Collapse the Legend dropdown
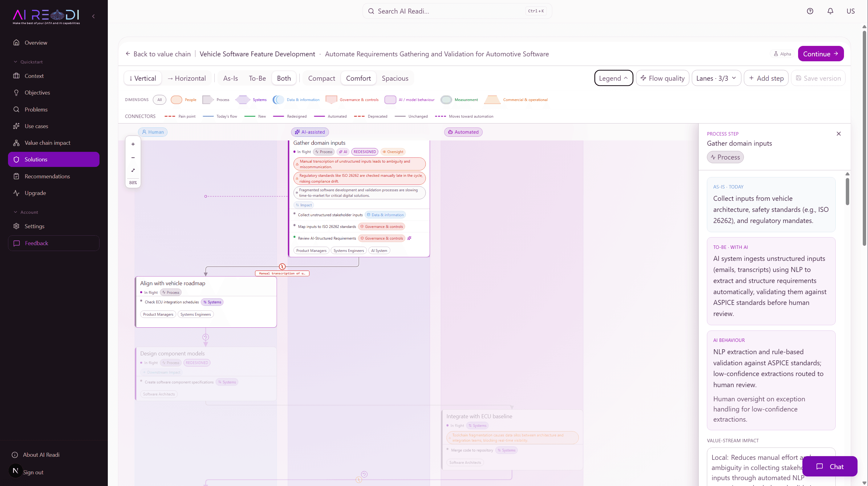 (x=613, y=78)
